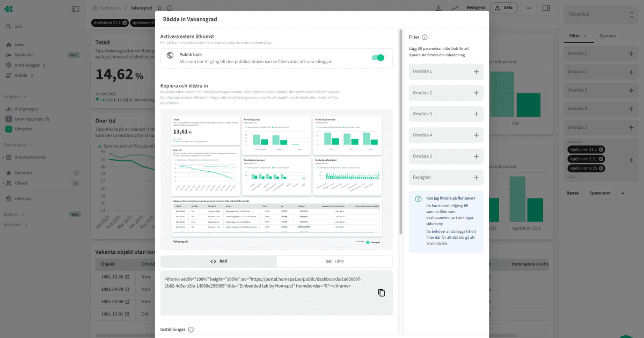
Task: Remove the Apelsinen 21:1 filter chip
Action: (125, 24)
